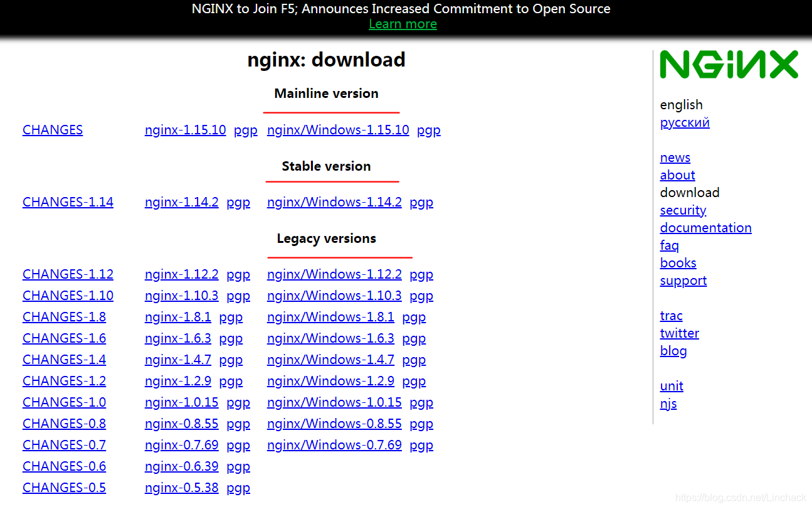Download nginx/Windows-0.7.69
Image resolution: width=812 pixels, height=509 pixels.
(334, 445)
